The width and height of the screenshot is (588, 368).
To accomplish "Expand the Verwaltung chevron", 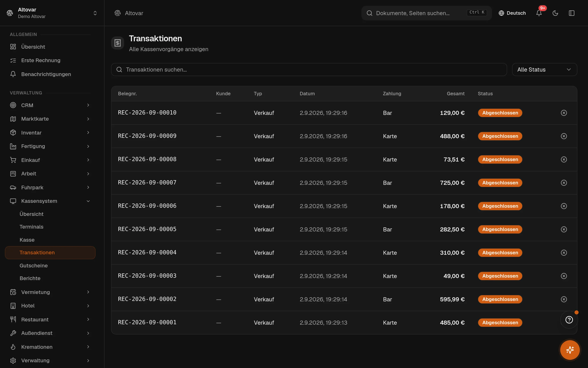I will [88, 360].
